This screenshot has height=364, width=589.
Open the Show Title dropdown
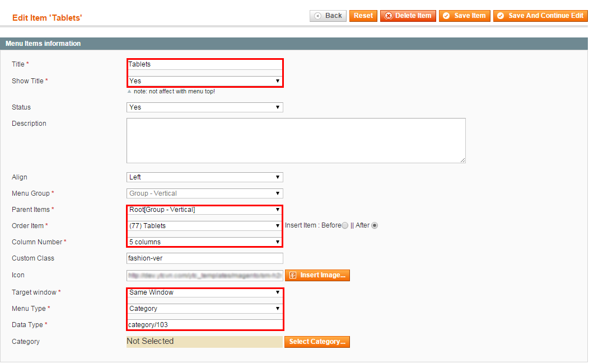(x=205, y=81)
